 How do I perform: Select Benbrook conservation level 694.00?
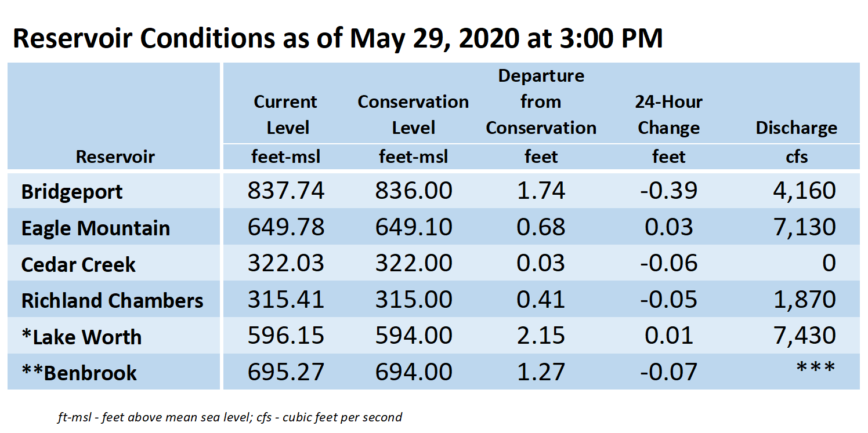(x=414, y=372)
